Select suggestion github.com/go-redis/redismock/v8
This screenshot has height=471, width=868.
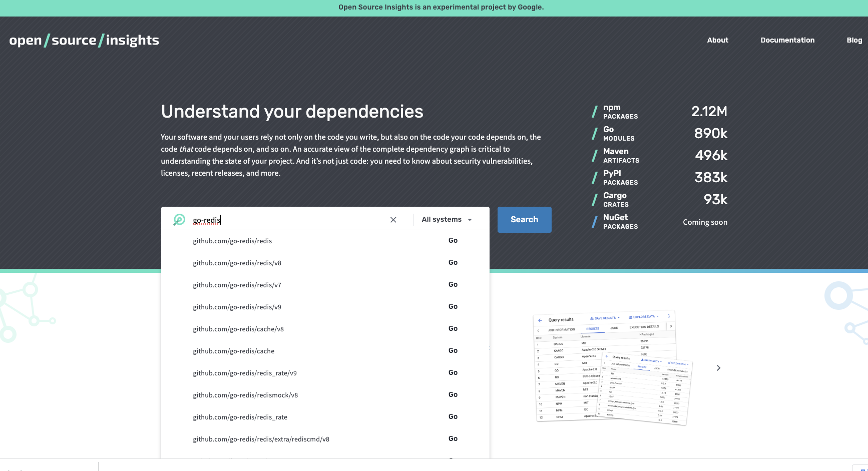pyautogui.click(x=325, y=395)
